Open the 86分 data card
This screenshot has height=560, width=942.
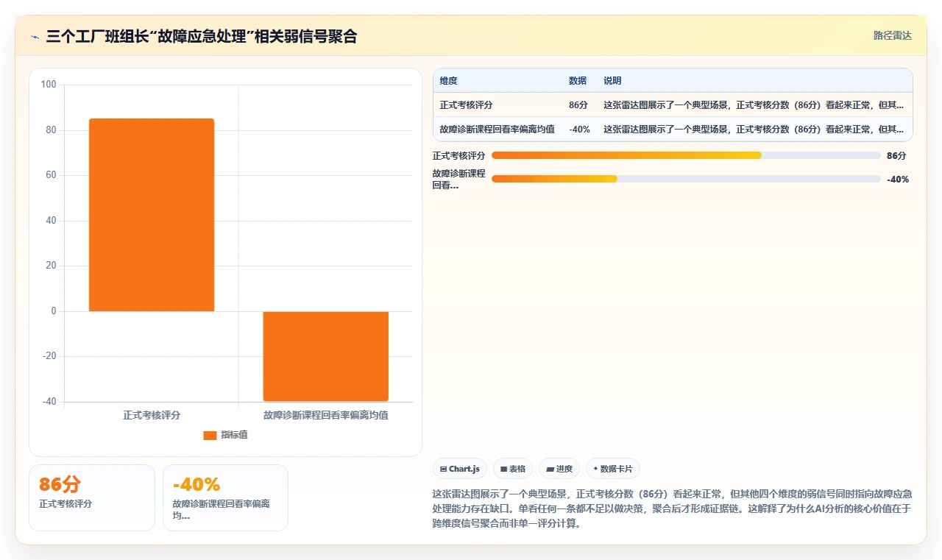point(92,497)
